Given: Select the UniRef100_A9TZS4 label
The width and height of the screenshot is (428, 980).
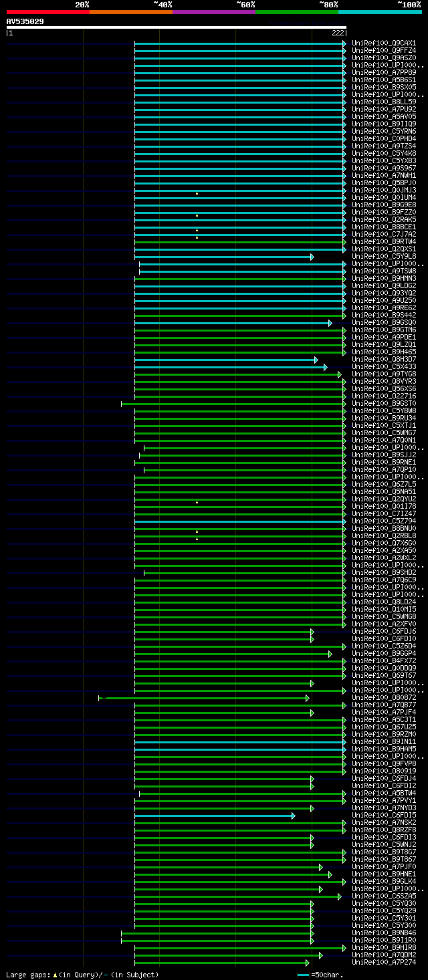Looking at the screenshot, I should (384, 146).
